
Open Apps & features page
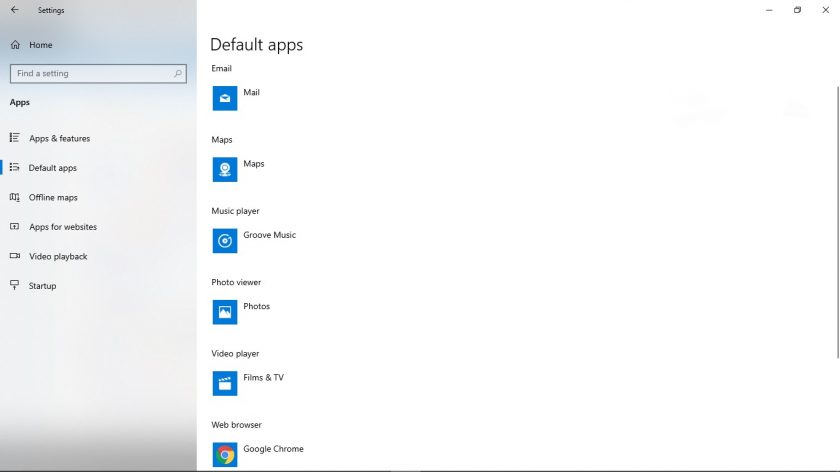(98, 138)
